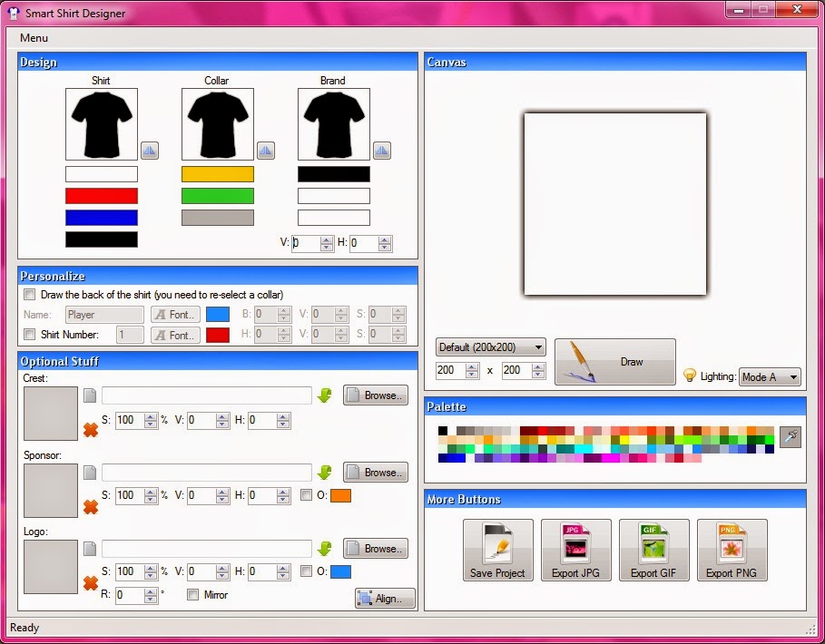The width and height of the screenshot is (825, 644).
Task: Remove the Logo image with red X
Action: tap(91, 583)
